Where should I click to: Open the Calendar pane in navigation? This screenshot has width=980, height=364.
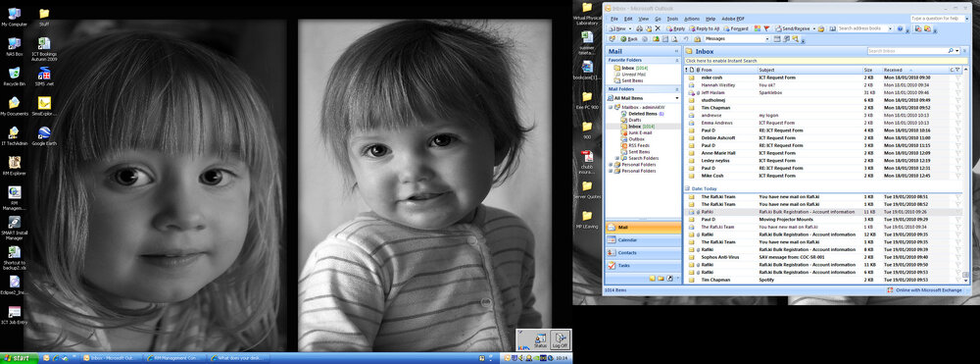point(643,240)
